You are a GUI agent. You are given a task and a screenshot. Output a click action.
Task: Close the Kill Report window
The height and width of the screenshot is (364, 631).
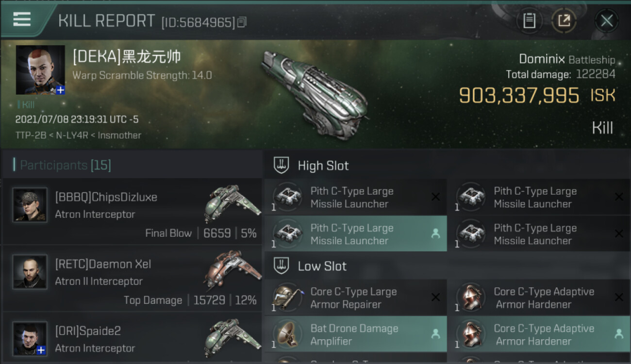[607, 21]
